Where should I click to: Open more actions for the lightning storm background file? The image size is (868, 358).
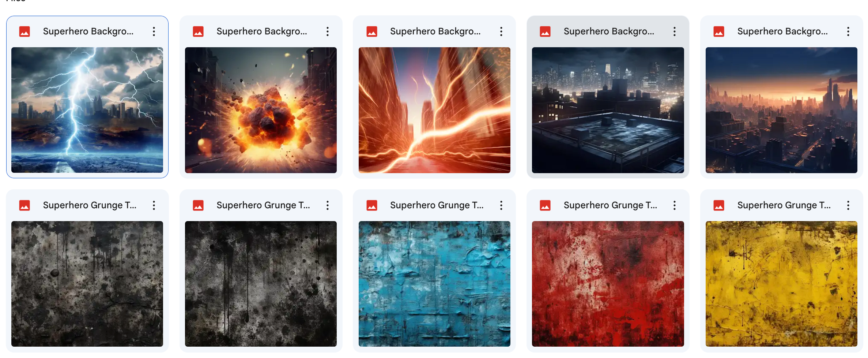(154, 31)
